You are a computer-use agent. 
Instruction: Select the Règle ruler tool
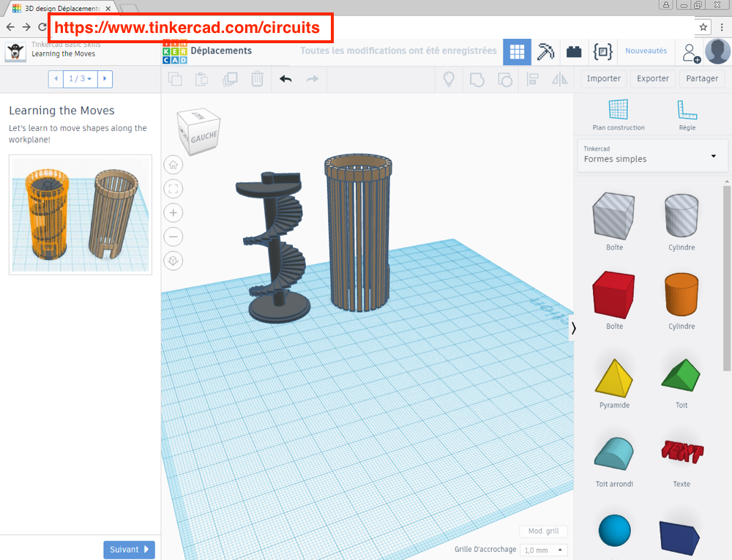click(687, 115)
